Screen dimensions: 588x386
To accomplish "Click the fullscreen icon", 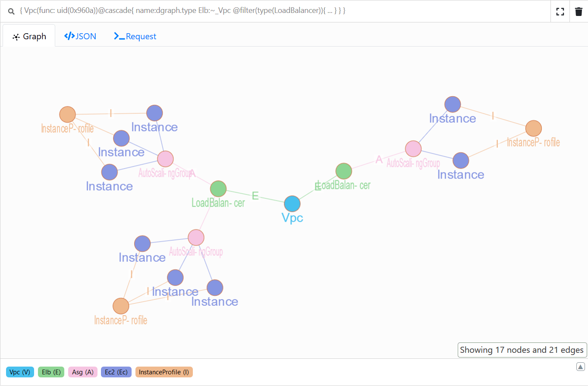I will pyautogui.click(x=560, y=12).
